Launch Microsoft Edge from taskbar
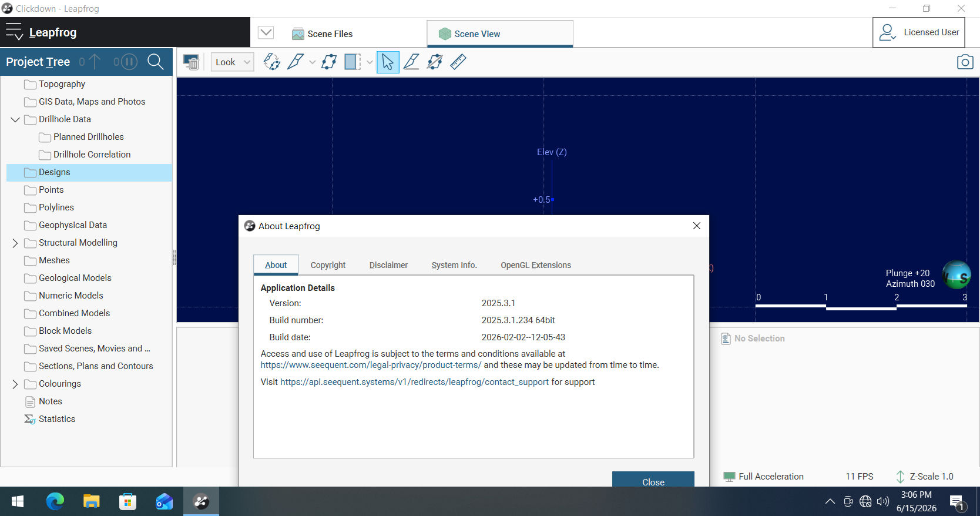Viewport: 980px width, 516px height. pos(55,501)
